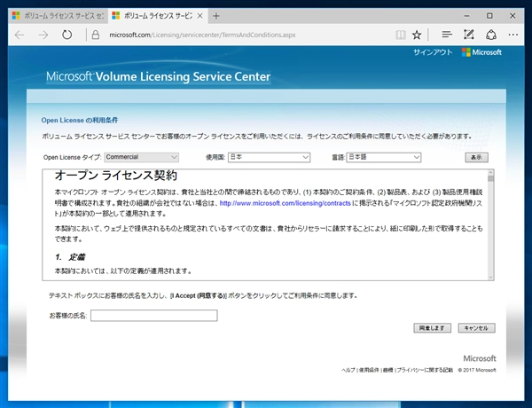
Task: Open reading view book icon
Action: click(401, 35)
